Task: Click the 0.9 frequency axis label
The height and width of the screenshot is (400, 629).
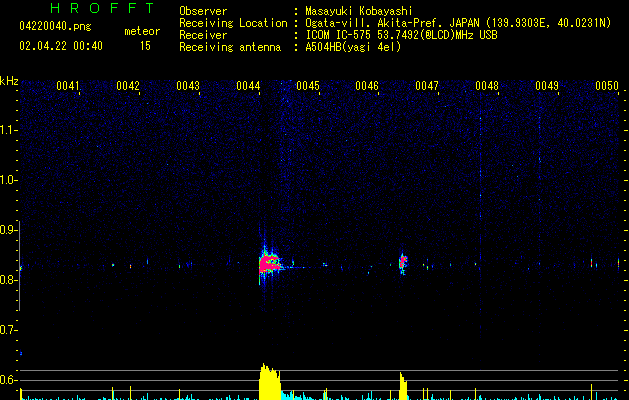Action: click(8, 230)
